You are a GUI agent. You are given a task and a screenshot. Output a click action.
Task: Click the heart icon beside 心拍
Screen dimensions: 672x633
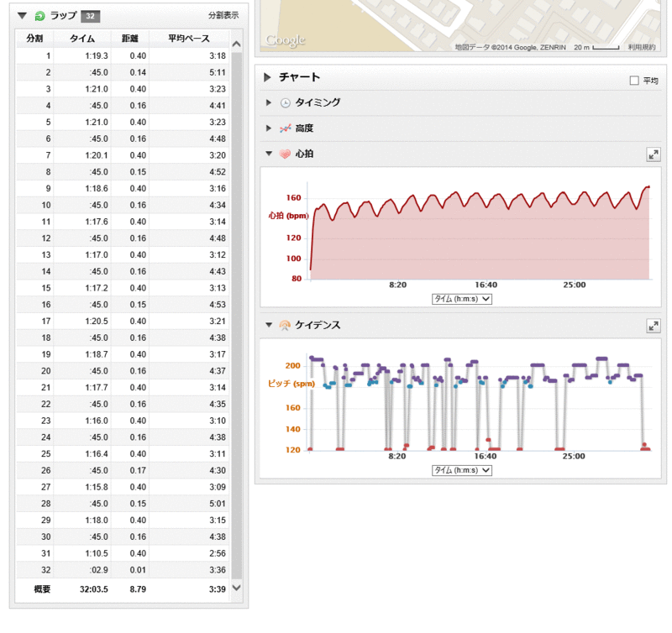[285, 154]
